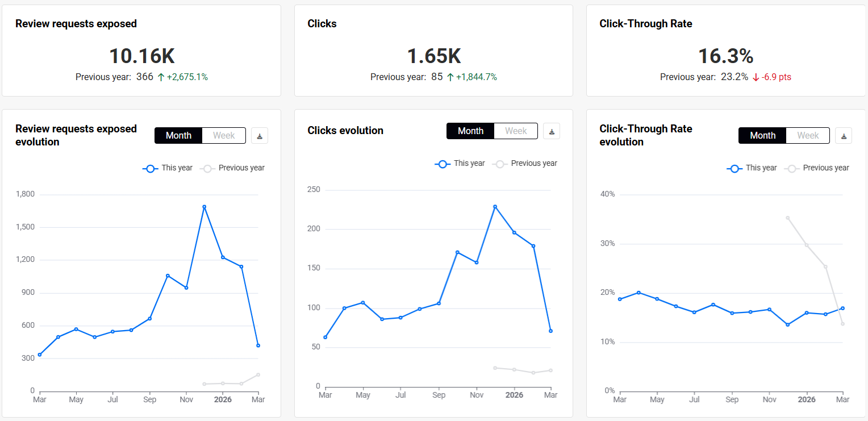
Task: Click the peak data point in Clicks chart
Action: point(495,207)
